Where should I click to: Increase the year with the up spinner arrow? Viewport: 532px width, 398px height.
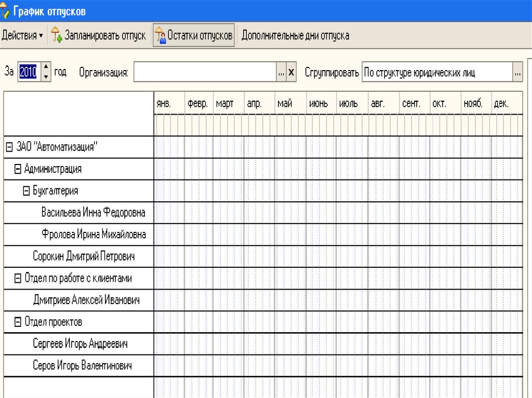pyautogui.click(x=46, y=67)
